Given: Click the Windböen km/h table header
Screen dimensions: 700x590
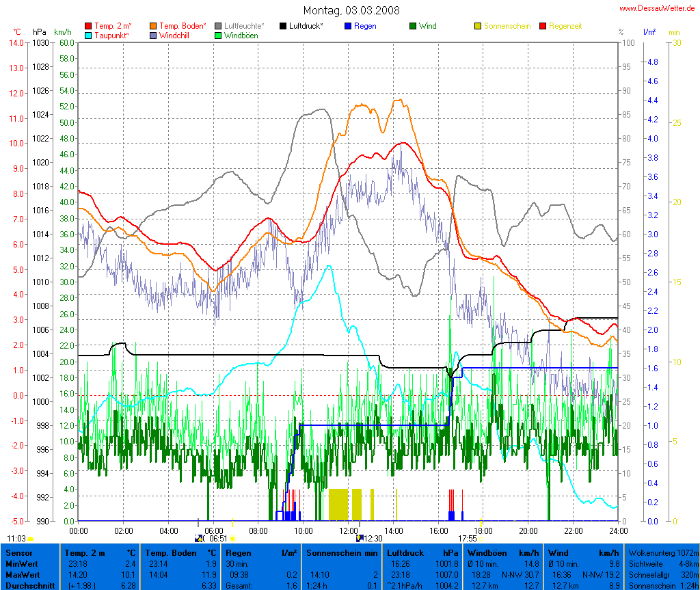Looking at the screenshot, I should 502,552.
